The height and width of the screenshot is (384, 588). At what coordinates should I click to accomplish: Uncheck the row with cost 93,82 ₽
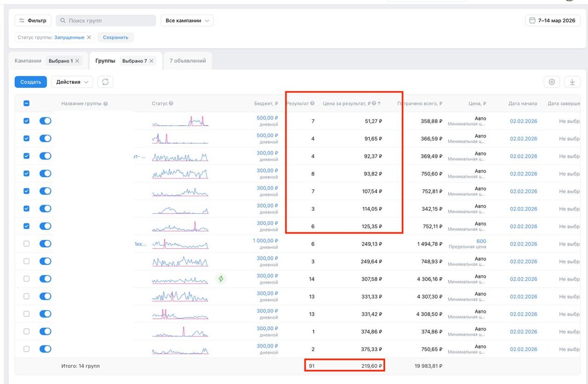[x=26, y=174]
